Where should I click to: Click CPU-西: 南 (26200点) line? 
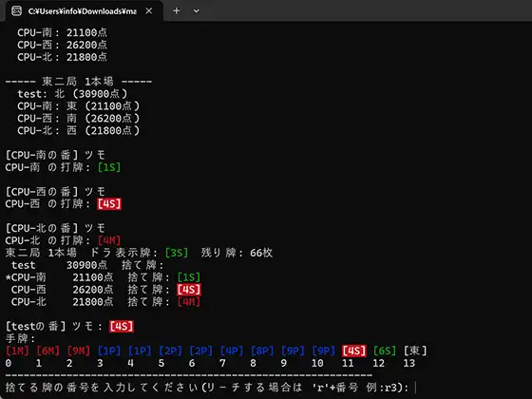pyautogui.click(x=79, y=119)
